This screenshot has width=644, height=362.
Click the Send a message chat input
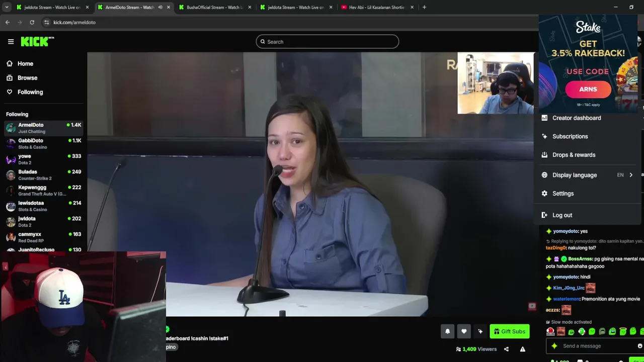point(595,346)
